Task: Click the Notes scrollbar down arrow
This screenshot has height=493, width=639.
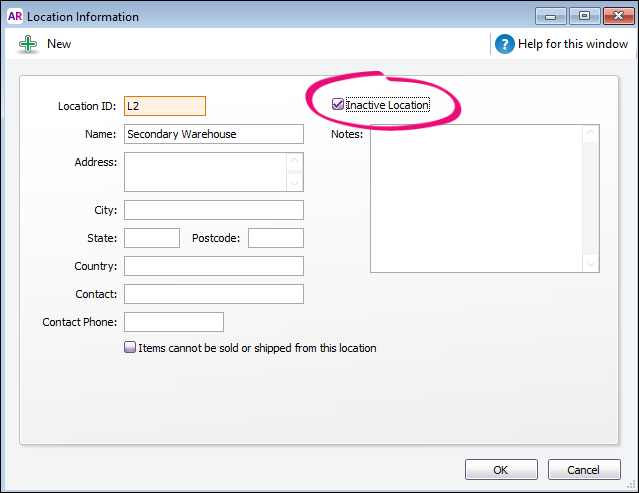Action: [590, 263]
